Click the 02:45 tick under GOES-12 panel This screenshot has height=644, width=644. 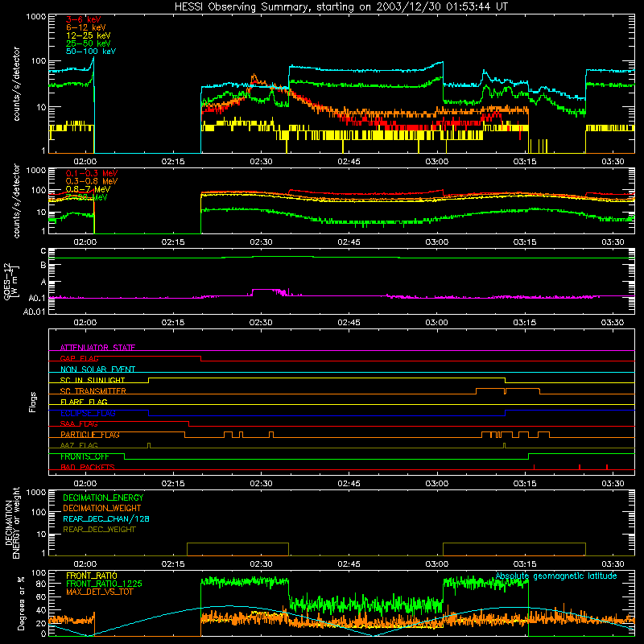point(349,323)
